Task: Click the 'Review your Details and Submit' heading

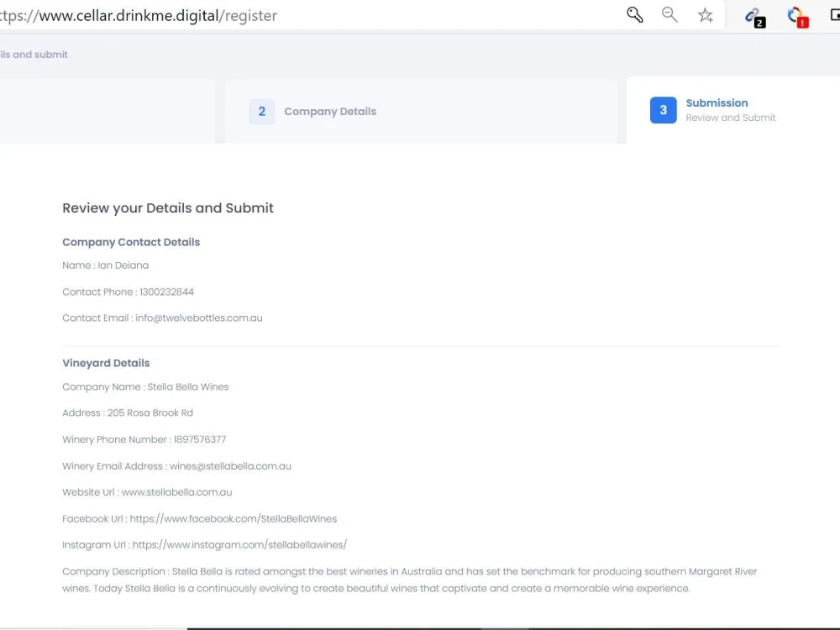Action: tap(168, 207)
